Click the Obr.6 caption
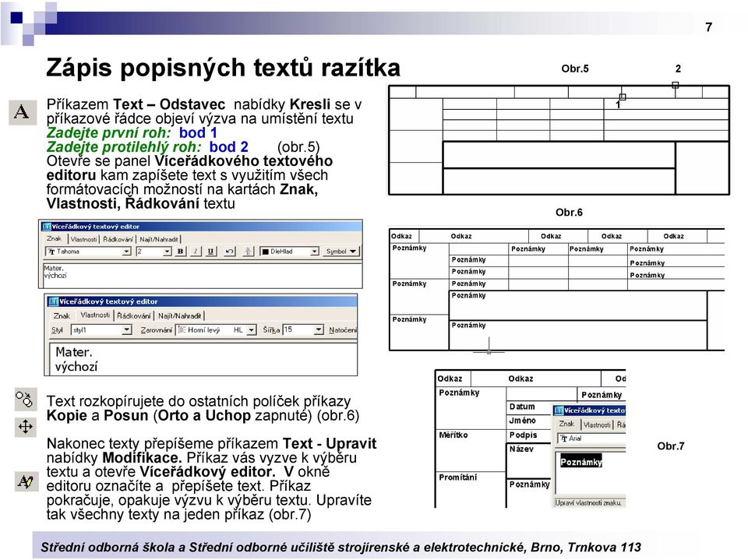The width and height of the screenshot is (748, 560). point(569,213)
